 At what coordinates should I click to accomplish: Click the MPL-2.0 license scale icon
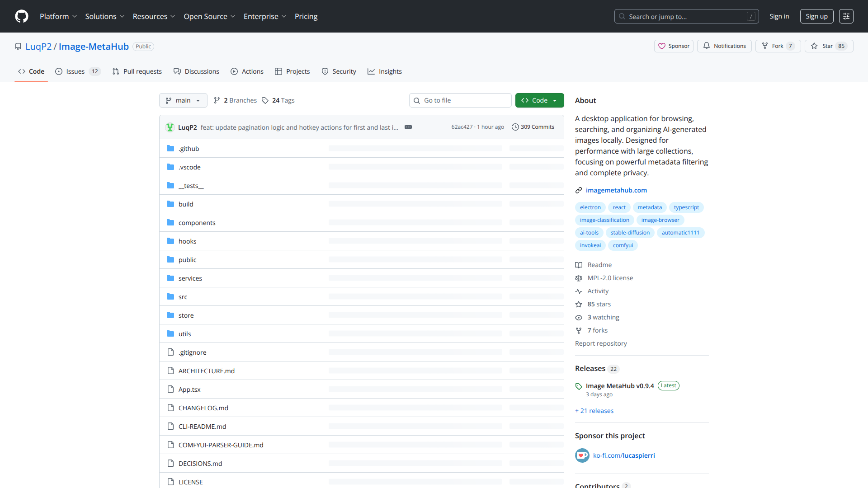579,278
